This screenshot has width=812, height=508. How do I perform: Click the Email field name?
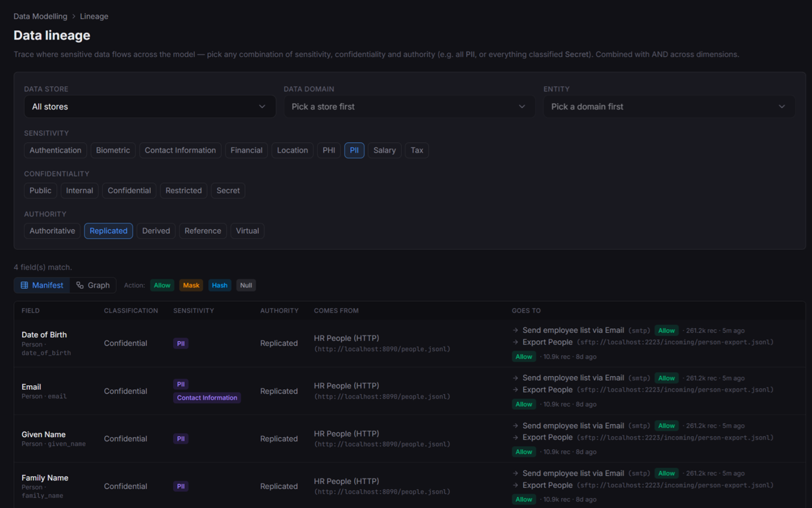pyautogui.click(x=31, y=387)
